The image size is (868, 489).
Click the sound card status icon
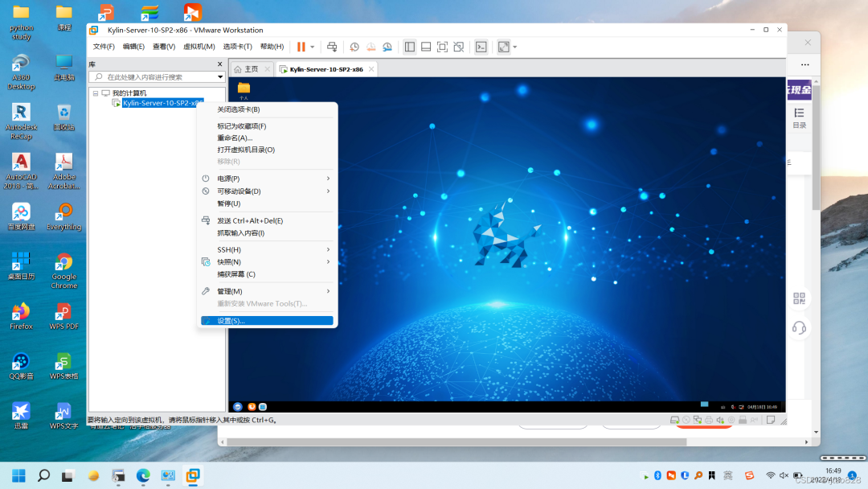(720, 421)
